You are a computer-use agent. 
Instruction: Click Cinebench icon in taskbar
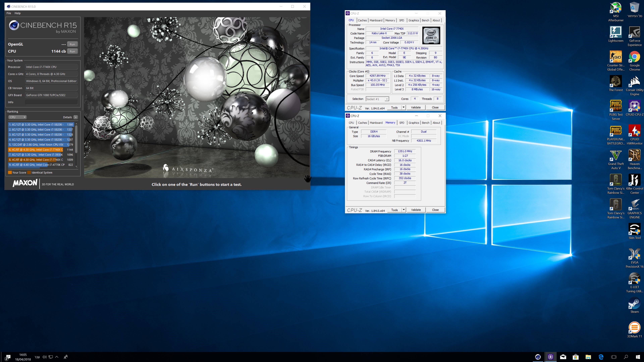click(x=538, y=357)
